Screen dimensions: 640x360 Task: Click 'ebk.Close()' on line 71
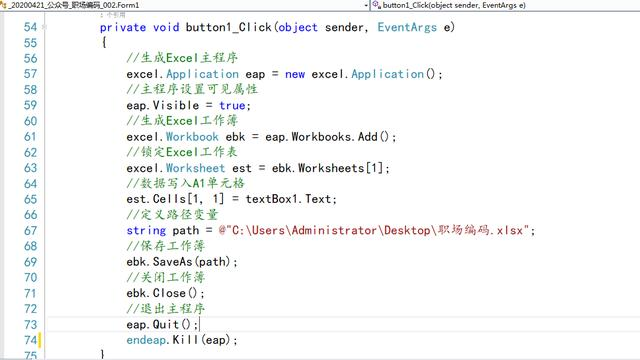coord(163,293)
